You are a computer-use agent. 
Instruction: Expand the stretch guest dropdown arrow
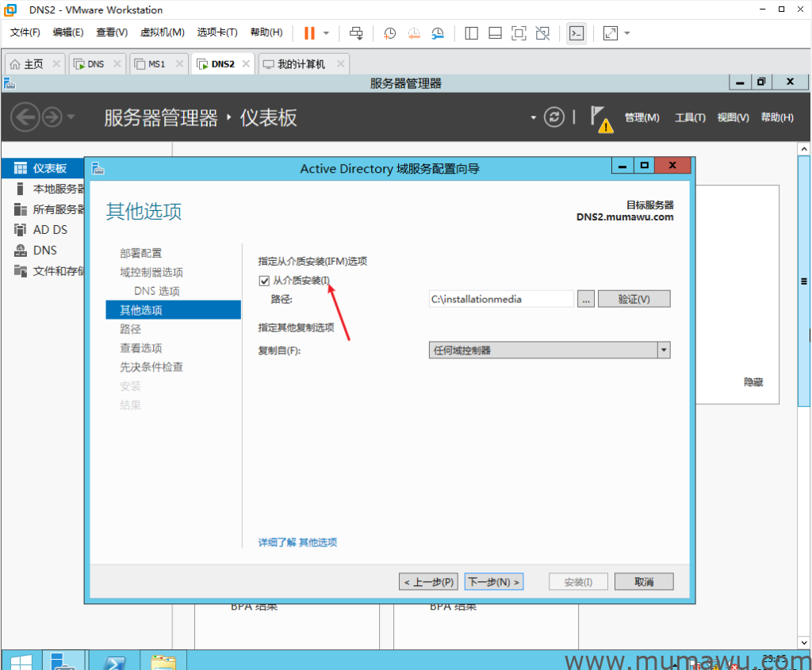click(x=627, y=33)
